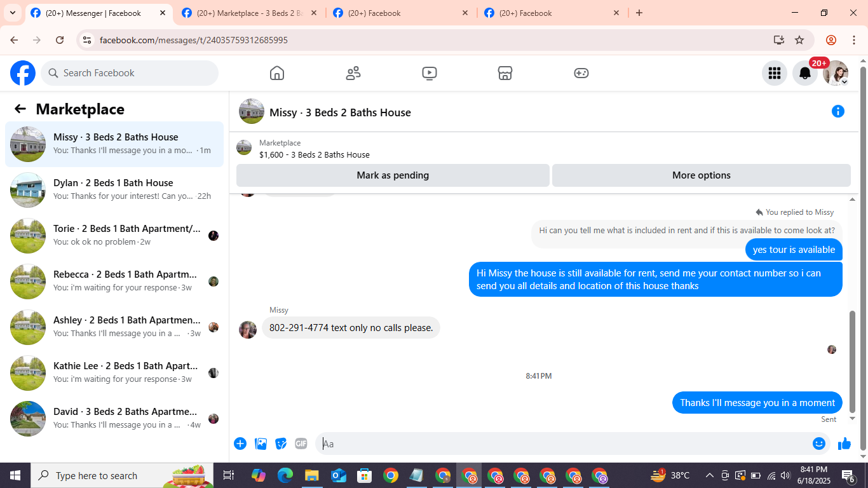Image resolution: width=868 pixels, height=488 pixels.
Task: Open the Windows notification center
Action: pyautogui.click(x=848, y=475)
